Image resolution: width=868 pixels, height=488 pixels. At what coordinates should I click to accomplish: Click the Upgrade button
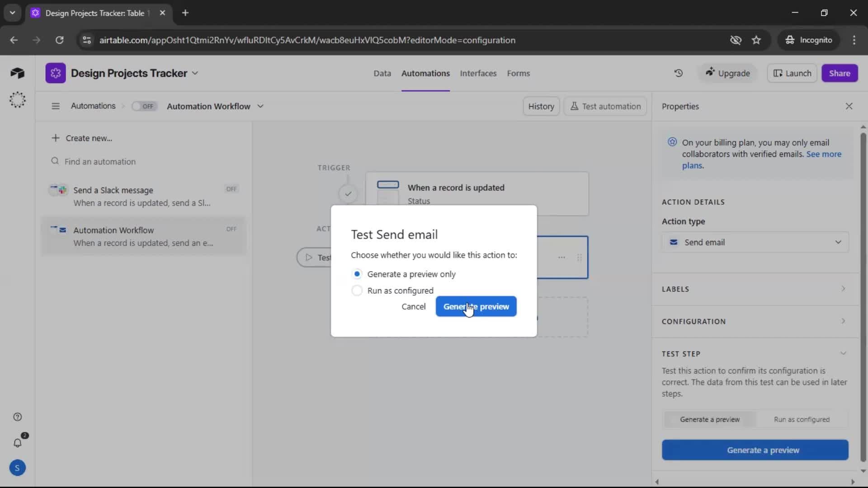click(728, 73)
